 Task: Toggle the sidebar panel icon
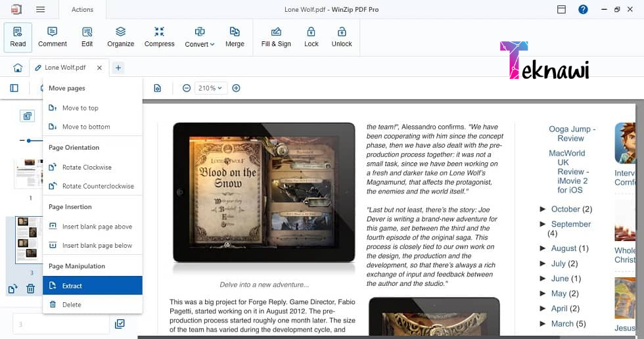(x=14, y=88)
